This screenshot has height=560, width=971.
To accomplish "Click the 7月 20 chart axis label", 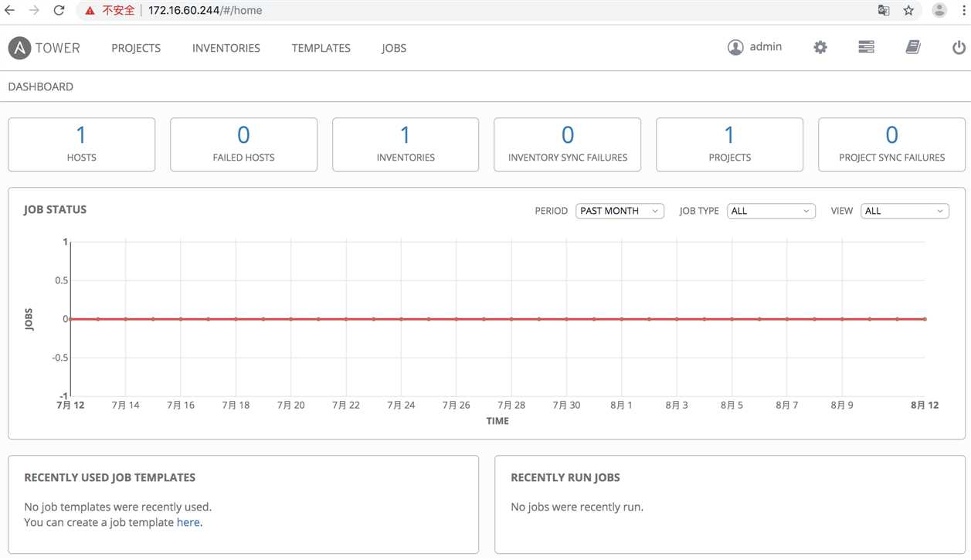I will tap(290, 406).
